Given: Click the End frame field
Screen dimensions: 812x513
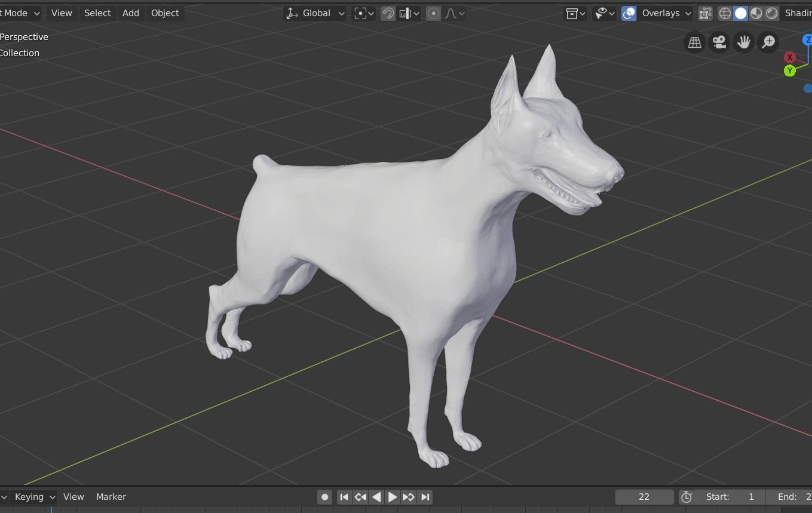Looking at the screenshot, I should coord(789,497).
